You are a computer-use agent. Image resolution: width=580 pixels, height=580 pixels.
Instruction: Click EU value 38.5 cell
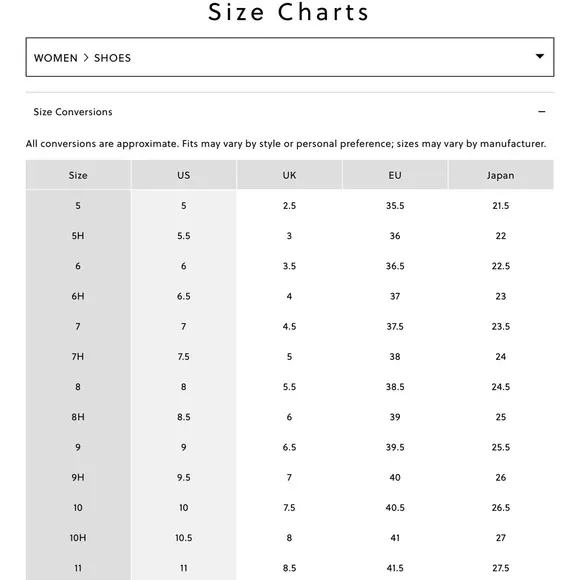pyautogui.click(x=395, y=387)
